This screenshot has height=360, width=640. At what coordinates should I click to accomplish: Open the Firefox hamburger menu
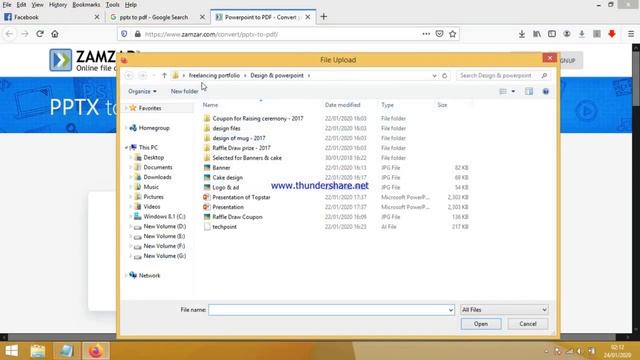tap(631, 34)
